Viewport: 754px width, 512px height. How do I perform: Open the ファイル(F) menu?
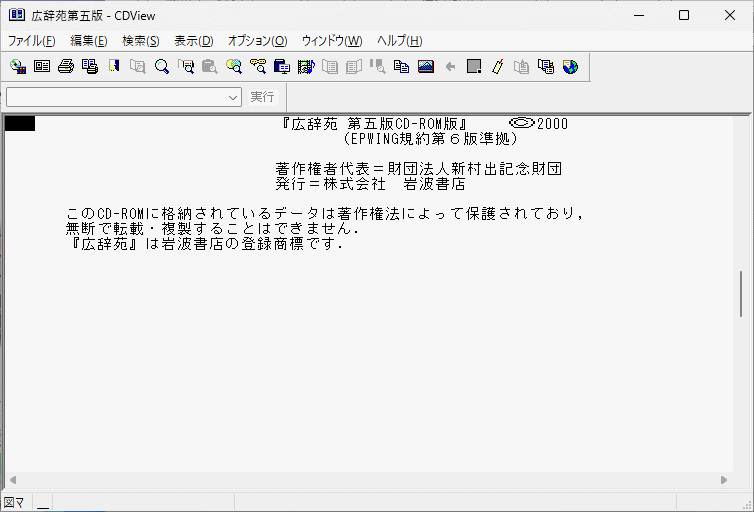(x=32, y=41)
